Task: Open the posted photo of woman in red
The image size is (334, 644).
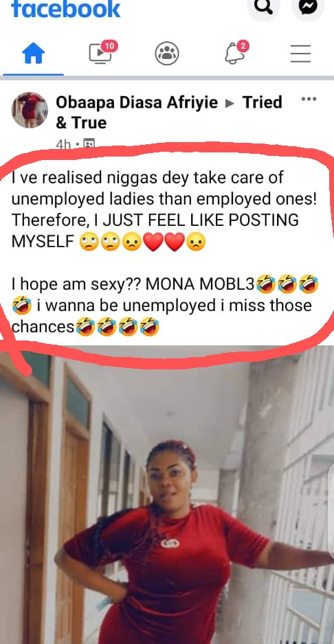Action: tap(167, 495)
